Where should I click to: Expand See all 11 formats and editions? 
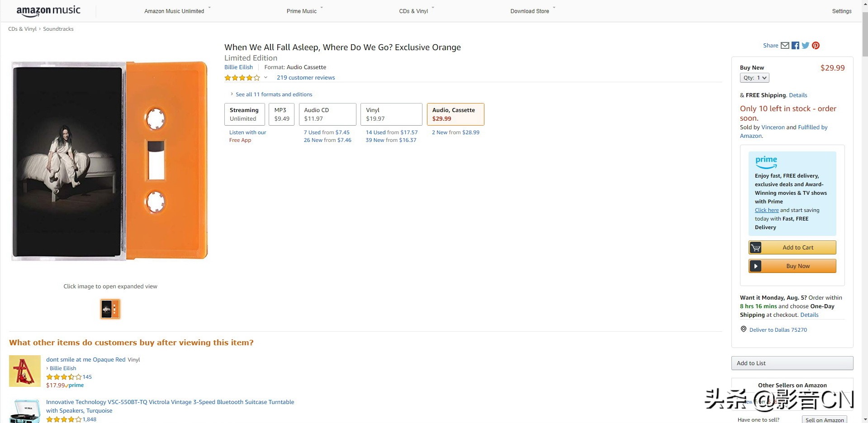(273, 94)
